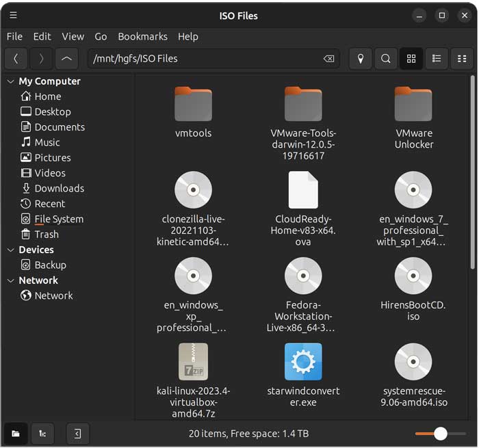Screen dimensions: 479x448
Task: Select the systemrescue-9.06-amd64.iso disc icon
Action: coord(413,362)
